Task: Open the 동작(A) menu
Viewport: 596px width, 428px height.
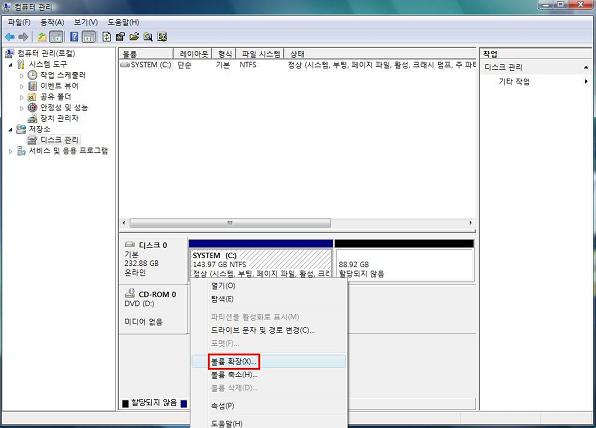Action: tap(52, 22)
